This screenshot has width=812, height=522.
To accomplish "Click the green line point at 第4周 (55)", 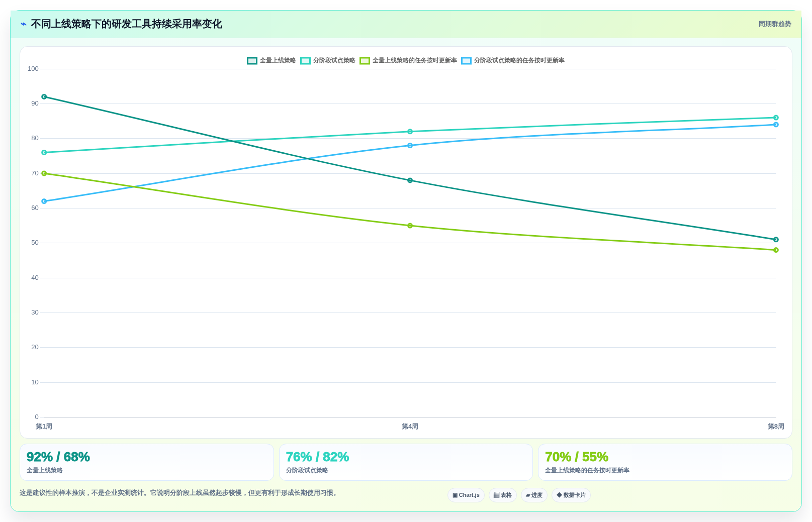I will pos(410,226).
